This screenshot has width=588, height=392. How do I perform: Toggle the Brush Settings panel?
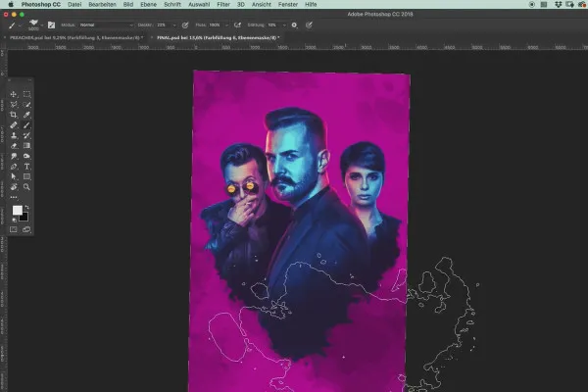(x=51, y=25)
